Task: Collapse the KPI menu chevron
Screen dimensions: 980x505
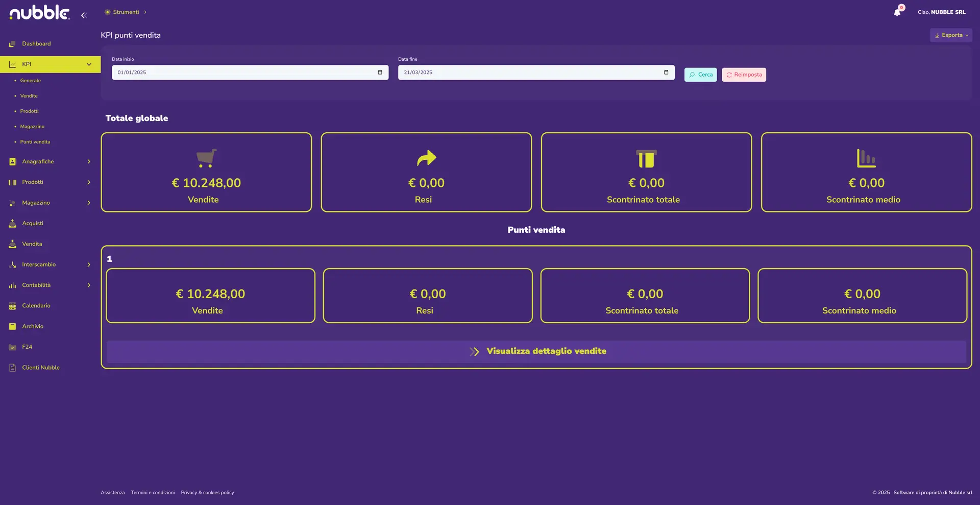Action: (89, 64)
